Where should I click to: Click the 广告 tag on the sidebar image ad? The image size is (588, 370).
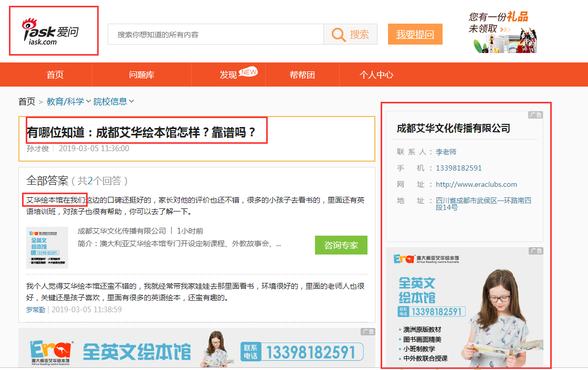536,251
